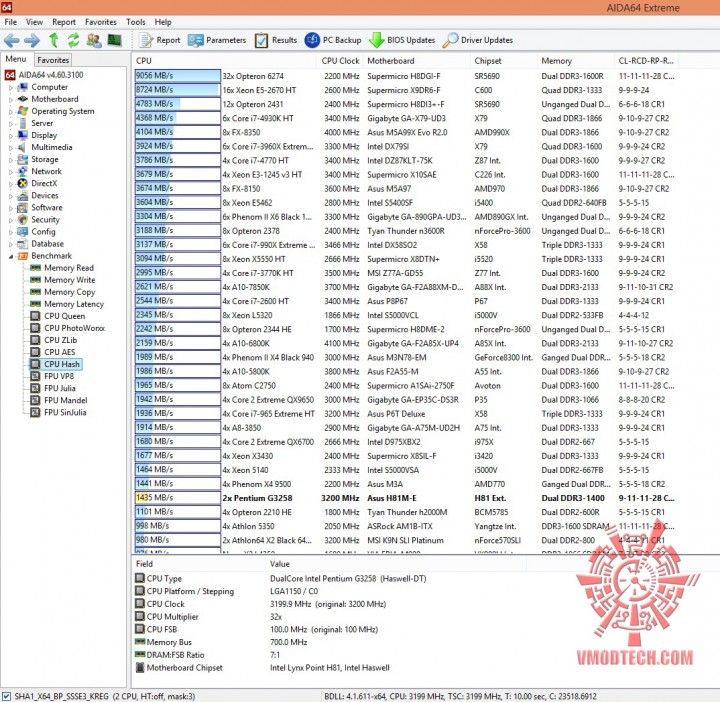Click the Refresh toolbar icon
This screenshot has height=702, width=720.
pos(73,40)
